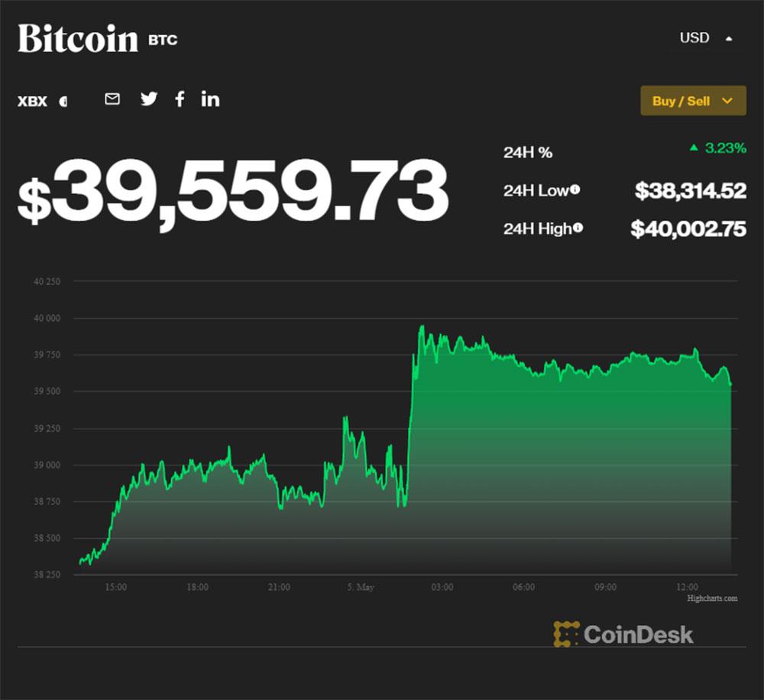Viewport: 764px width, 700px height.
Task: Click the green 3.23% change value
Action: click(x=725, y=148)
